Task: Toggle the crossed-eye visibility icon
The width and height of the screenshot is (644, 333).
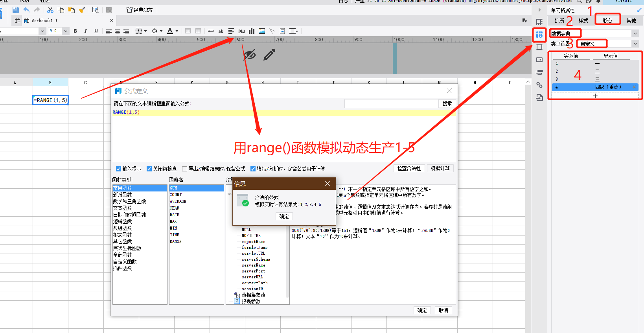Action: pos(250,55)
